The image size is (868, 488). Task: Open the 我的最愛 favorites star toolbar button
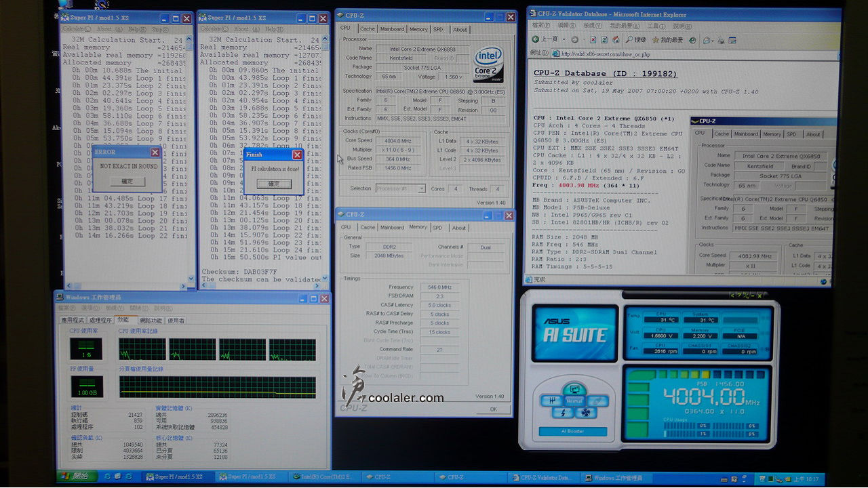667,40
